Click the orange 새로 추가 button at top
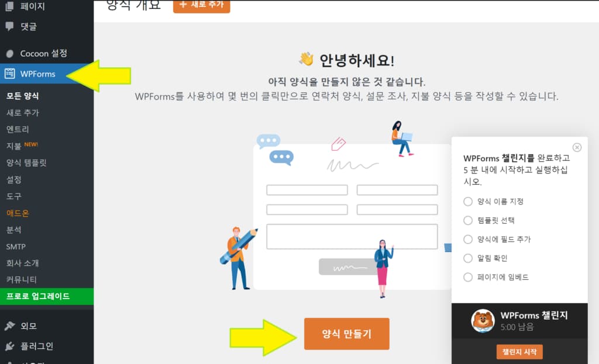The image size is (599, 364). tap(202, 5)
